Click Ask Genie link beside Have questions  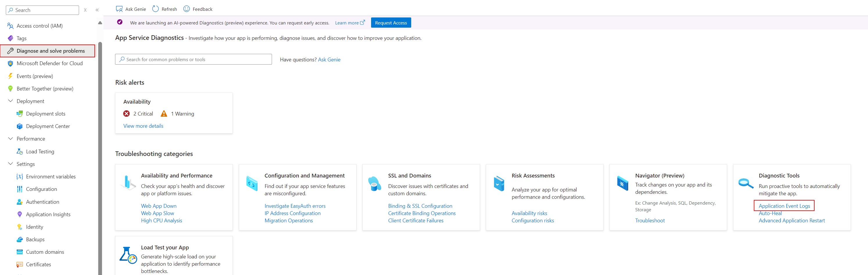(329, 59)
